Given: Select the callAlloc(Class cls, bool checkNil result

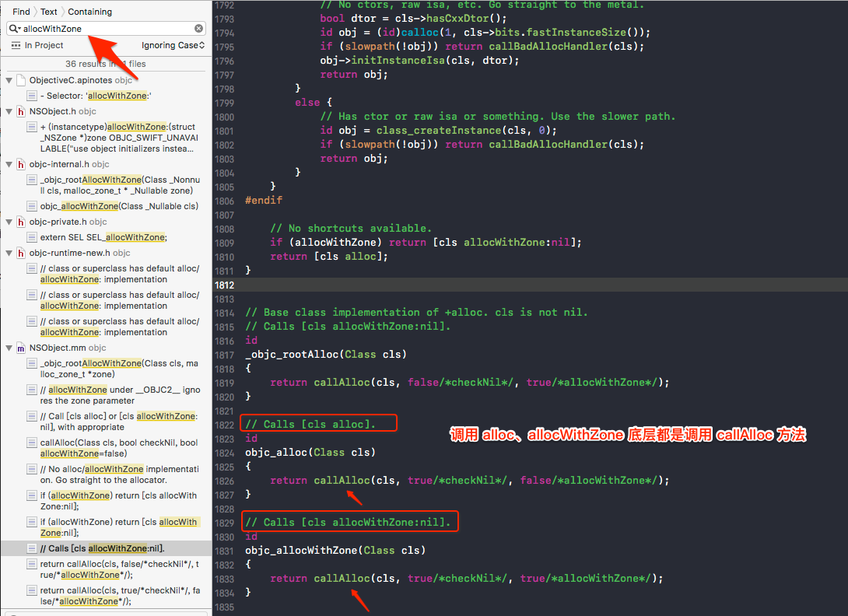Looking at the screenshot, I should pyautogui.click(x=119, y=448).
